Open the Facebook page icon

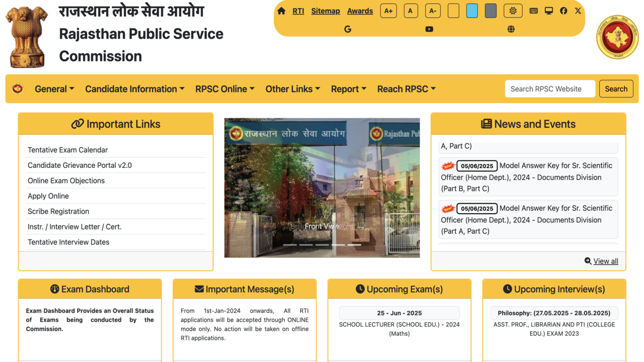pyautogui.click(x=563, y=11)
